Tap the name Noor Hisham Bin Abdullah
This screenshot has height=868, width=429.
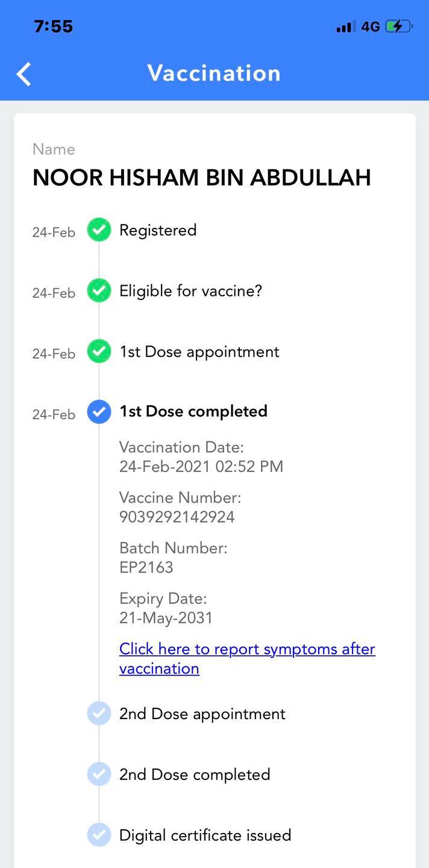pos(201,177)
